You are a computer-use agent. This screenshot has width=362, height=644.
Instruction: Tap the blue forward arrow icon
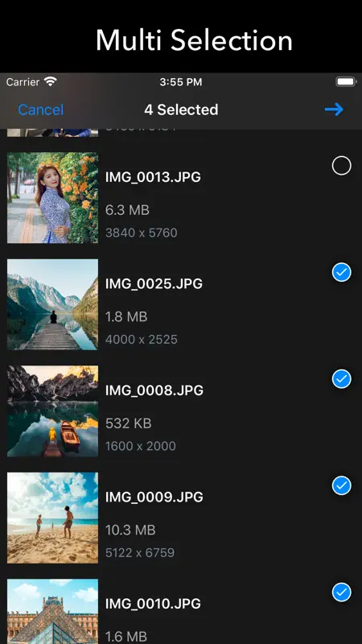point(334,109)
